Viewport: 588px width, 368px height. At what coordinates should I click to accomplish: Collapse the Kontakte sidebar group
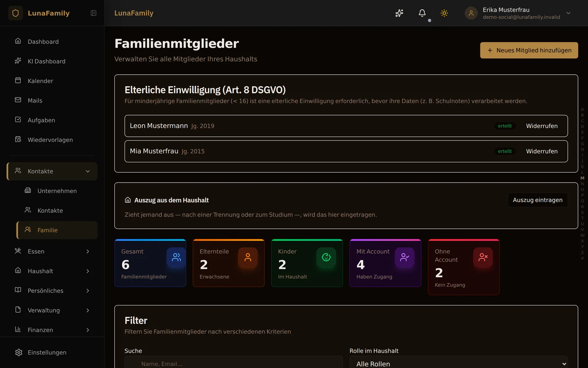tap(52, 171)
